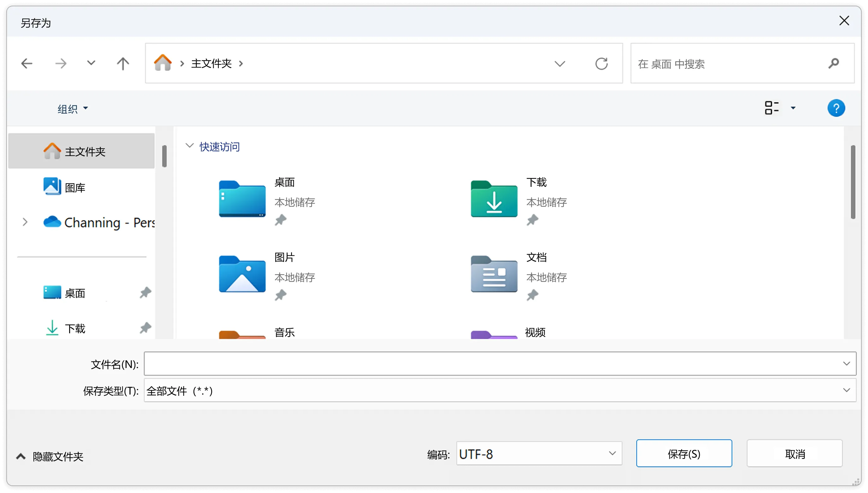Unpin the 图片 folder
The image size is (868, 493).
[282, 294]
